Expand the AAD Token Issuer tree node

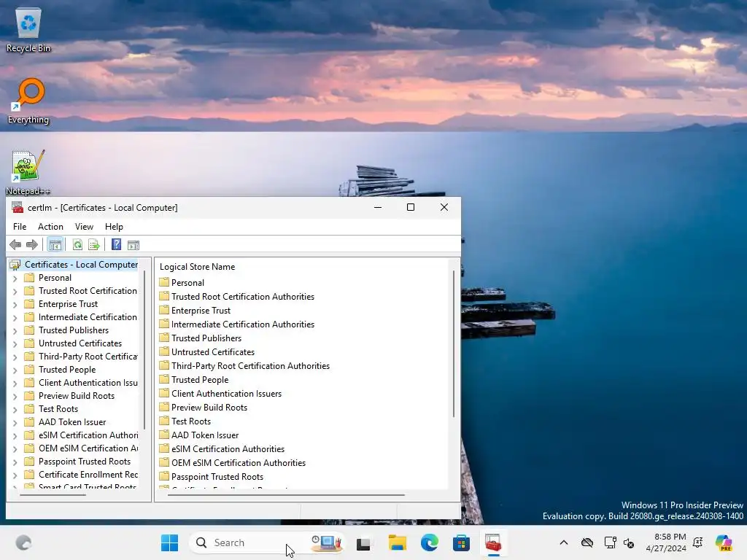point(15,422)
